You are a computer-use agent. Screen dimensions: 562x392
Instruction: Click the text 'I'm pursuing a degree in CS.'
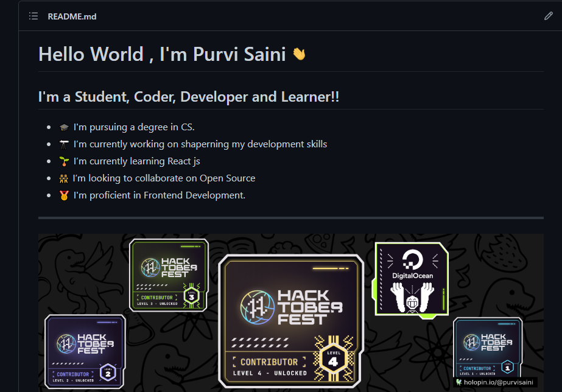(x=134, y=127)
